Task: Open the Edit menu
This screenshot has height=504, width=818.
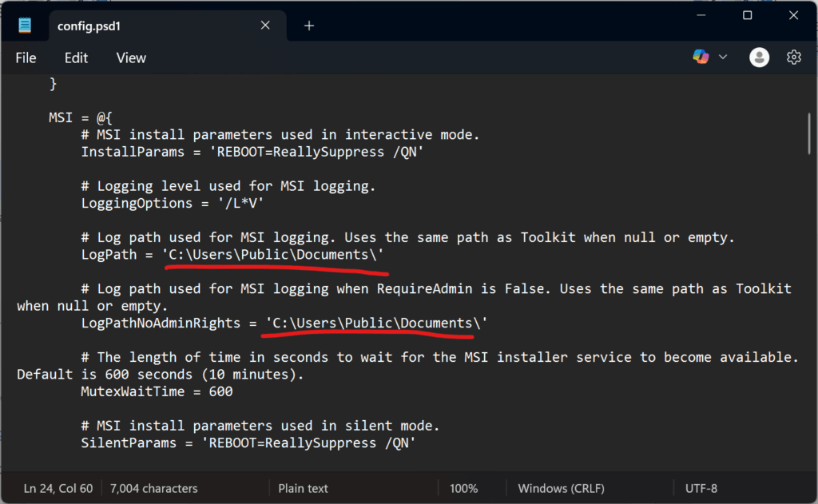Action: pyautogui.click(x=76, y=57)
